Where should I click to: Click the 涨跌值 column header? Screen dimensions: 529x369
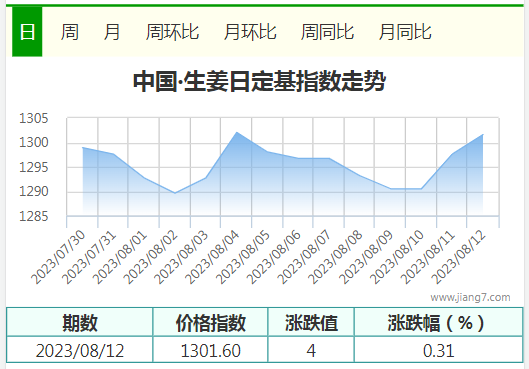tap(311, 322)
